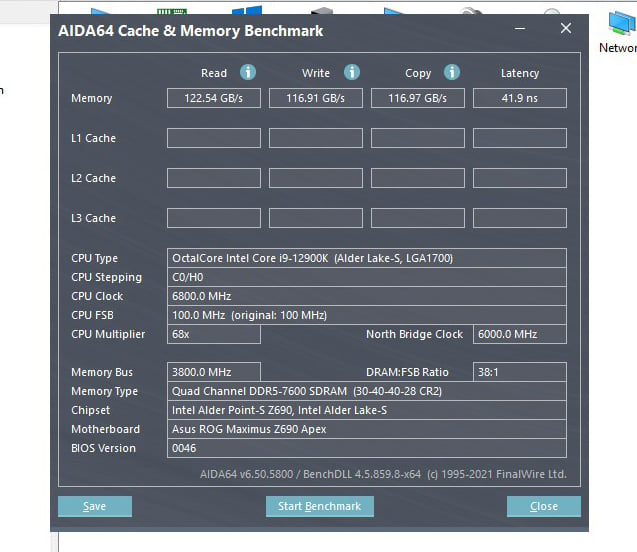637x552 pixels.
Task: Click the Memory Type DDR5-7600 field
Action: pos(367,391)
